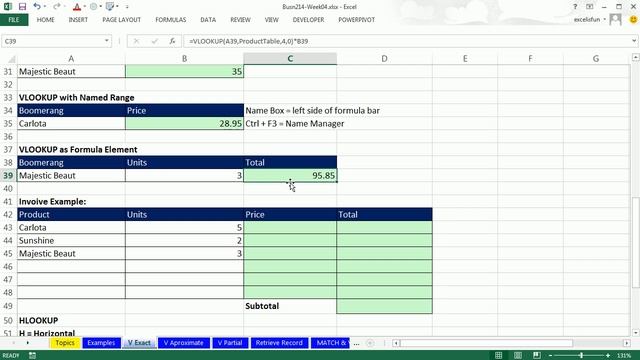This screenshot has width=640, height=360.
Task: Open Insert Function fx dialog
Action: (x=172, y=41)
